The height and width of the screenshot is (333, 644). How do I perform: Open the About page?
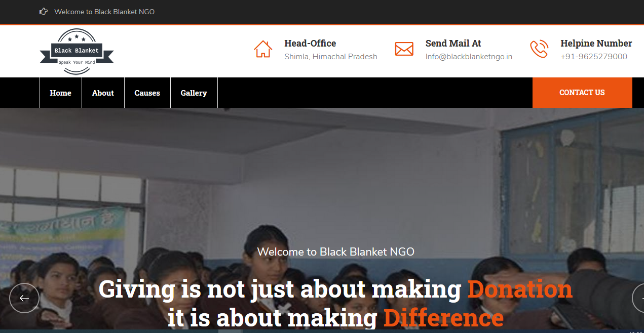(x=103, y=93)
